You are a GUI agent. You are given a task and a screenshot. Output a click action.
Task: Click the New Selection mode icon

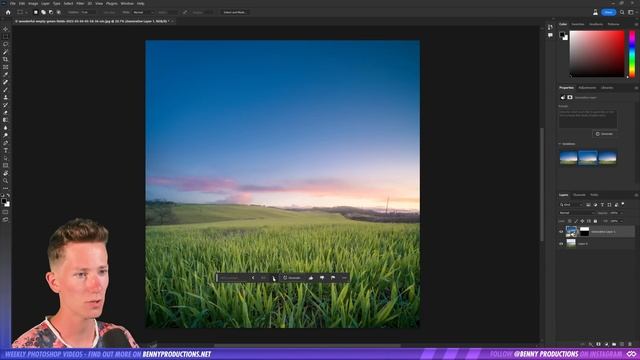click(x=36, y=12)
